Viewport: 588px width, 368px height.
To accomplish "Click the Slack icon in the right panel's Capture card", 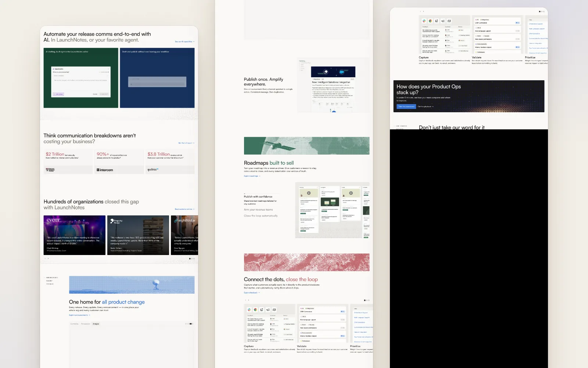I will (424, 21).
